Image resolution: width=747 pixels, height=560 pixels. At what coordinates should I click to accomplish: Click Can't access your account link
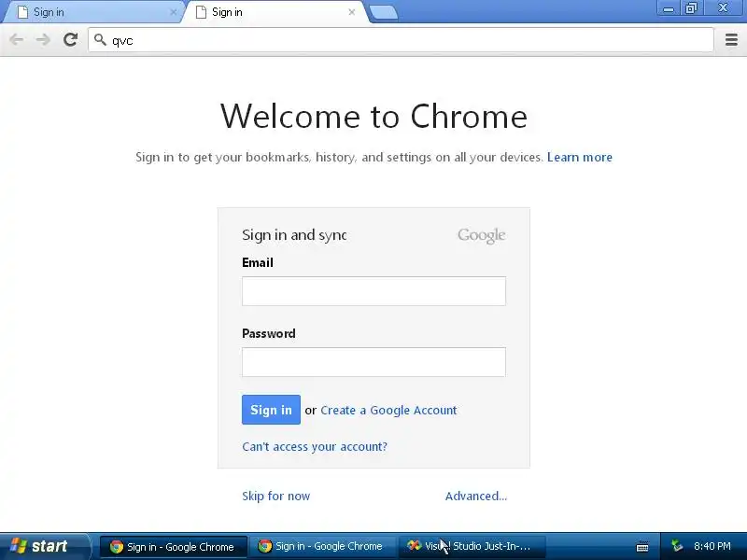(x=315, y=447)
